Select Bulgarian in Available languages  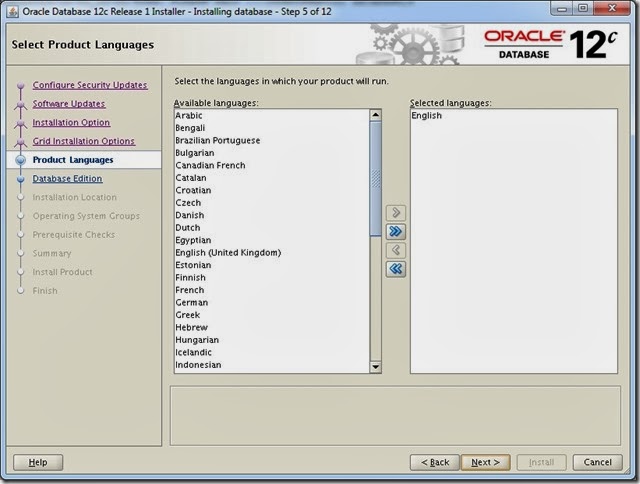pyautogui.click(x=271, y=153)
